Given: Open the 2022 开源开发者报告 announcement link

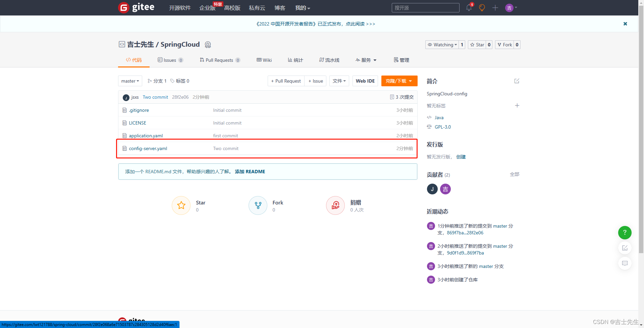Looking at the screenshot, I should point(316,24).
